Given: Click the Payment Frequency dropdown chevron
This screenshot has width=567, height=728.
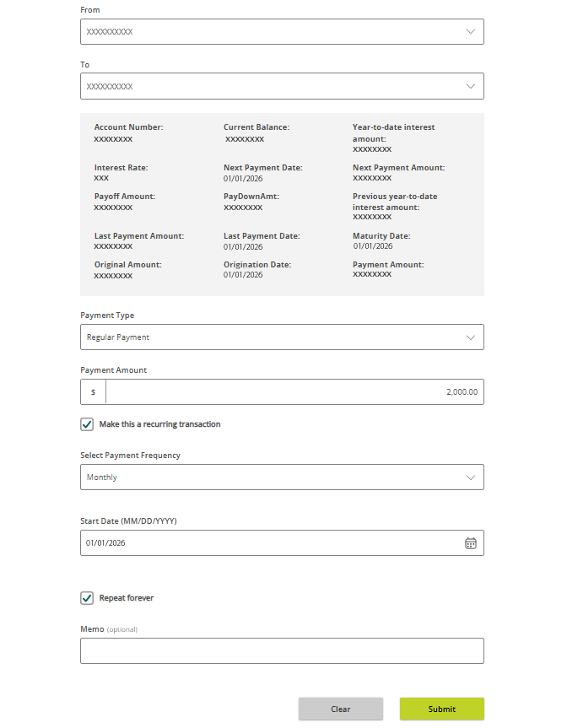Looking at the screenshot, I should pyautogui.click(x=471, y=477).
